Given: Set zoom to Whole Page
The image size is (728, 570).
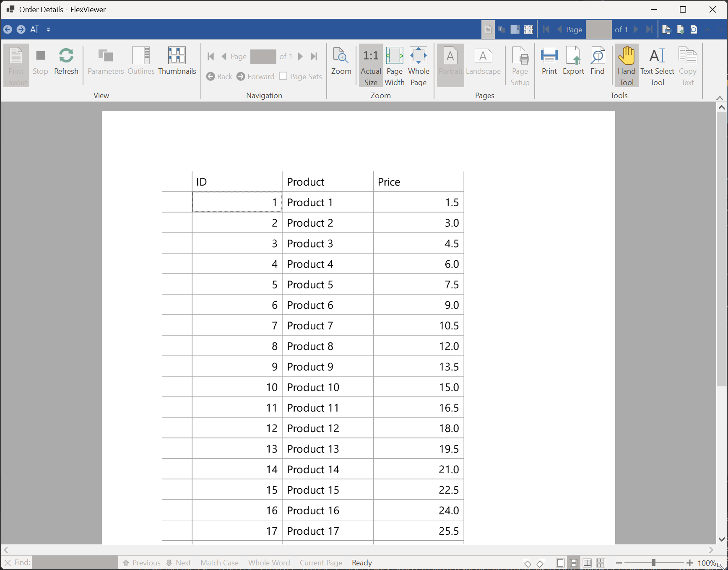Looking at the screenshot, I should (419, 66).
